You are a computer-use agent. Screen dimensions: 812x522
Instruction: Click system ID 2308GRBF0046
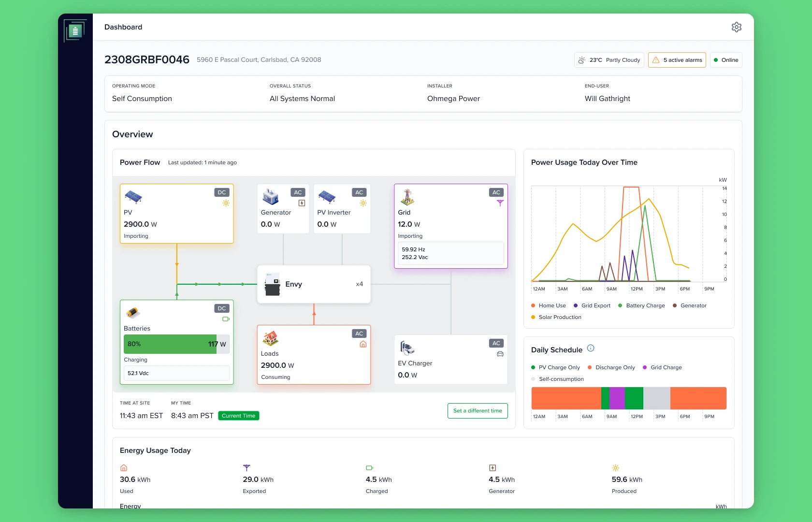point(147,59)
